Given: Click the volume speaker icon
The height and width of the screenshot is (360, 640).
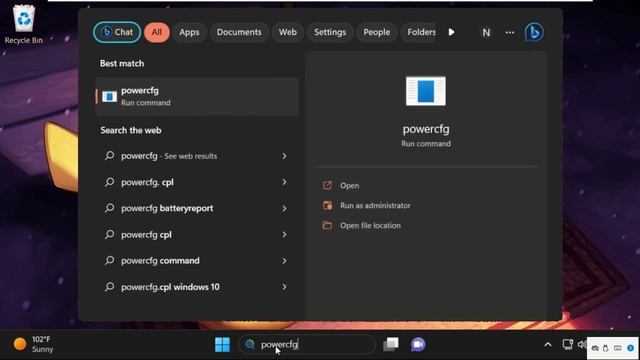Looking at the screenshot, I should (x=582, y=344).
